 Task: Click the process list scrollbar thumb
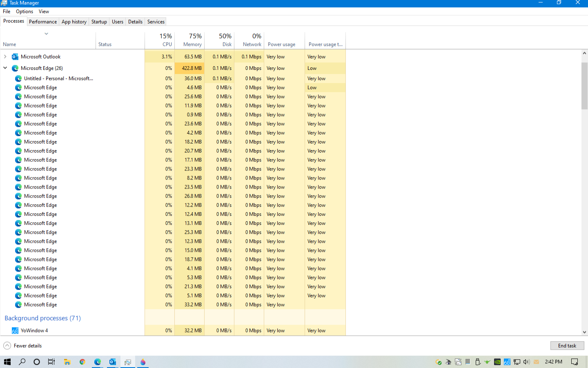point(584,86)
